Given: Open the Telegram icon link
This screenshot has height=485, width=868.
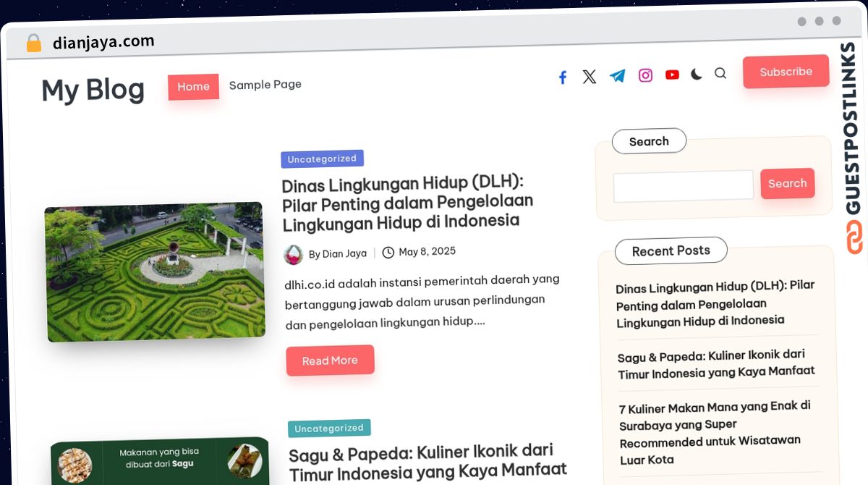Looking at the screenshot, I should coord(617,76).
